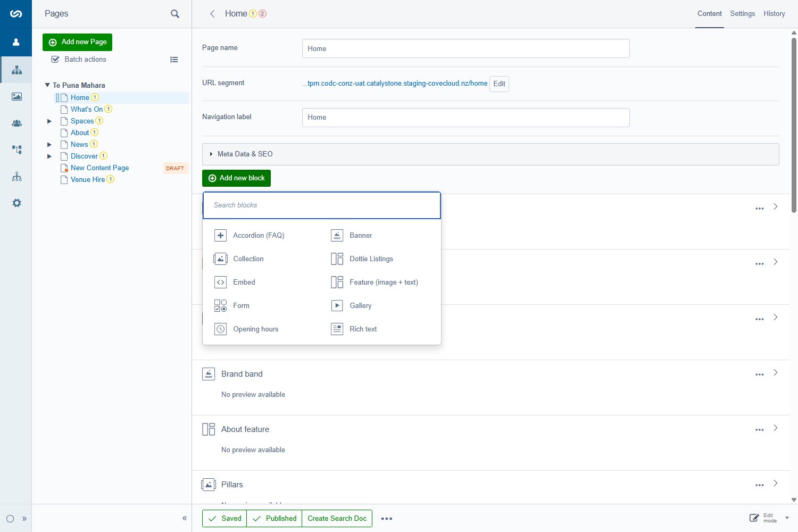The width and height of the screenshot is (798, 532).
Task: Choose the Dottie Listings block type
Action: [362, 259]
